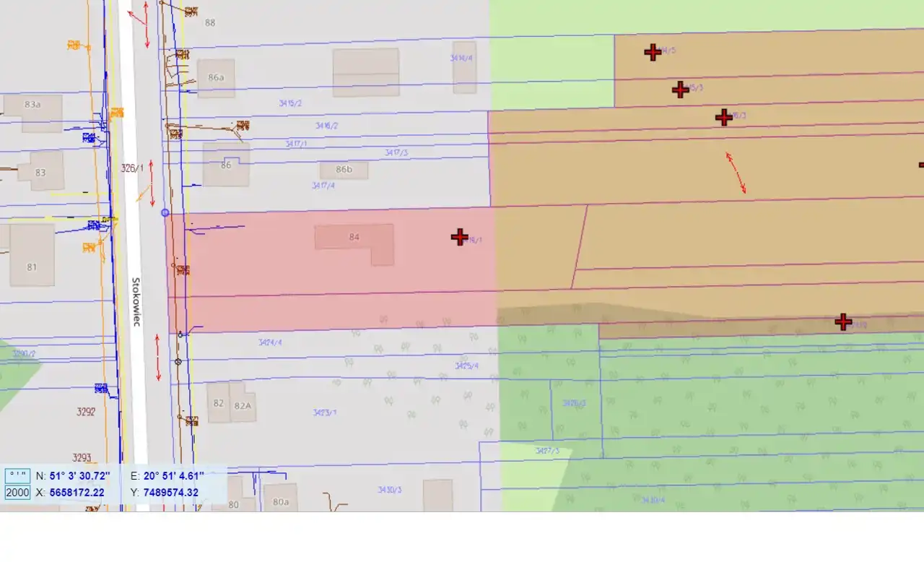
Task: Select building 86a on the map
Action: point(216,78)
